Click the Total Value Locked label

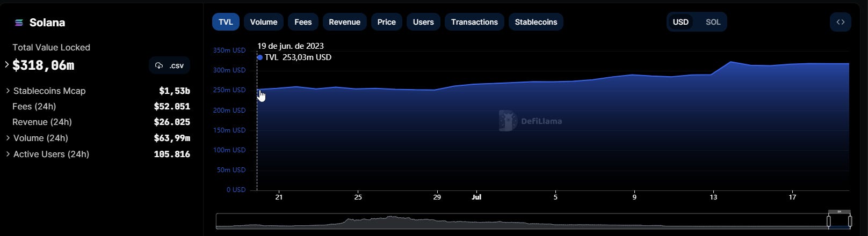pos(51,47)
